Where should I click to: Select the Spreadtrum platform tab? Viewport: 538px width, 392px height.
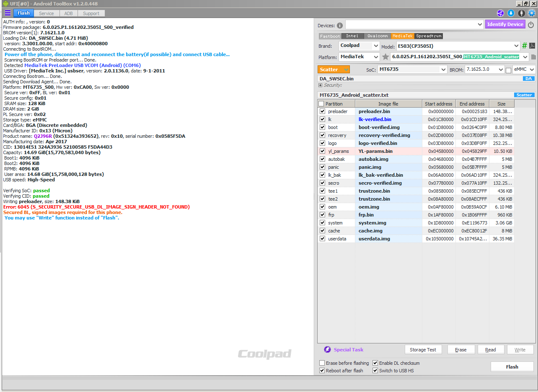tap(429, 36)
